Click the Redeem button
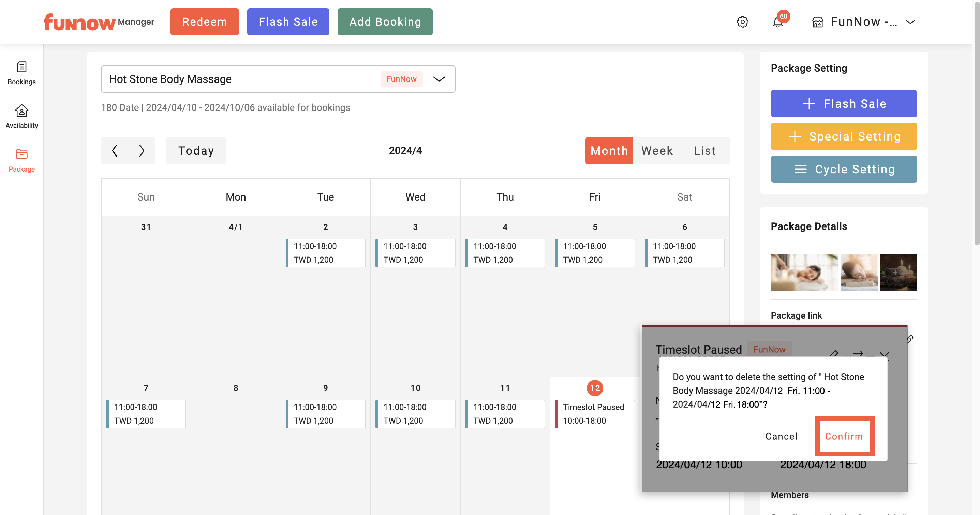Image resolution: width=980 pixels, height=515 pixels. 205,22
